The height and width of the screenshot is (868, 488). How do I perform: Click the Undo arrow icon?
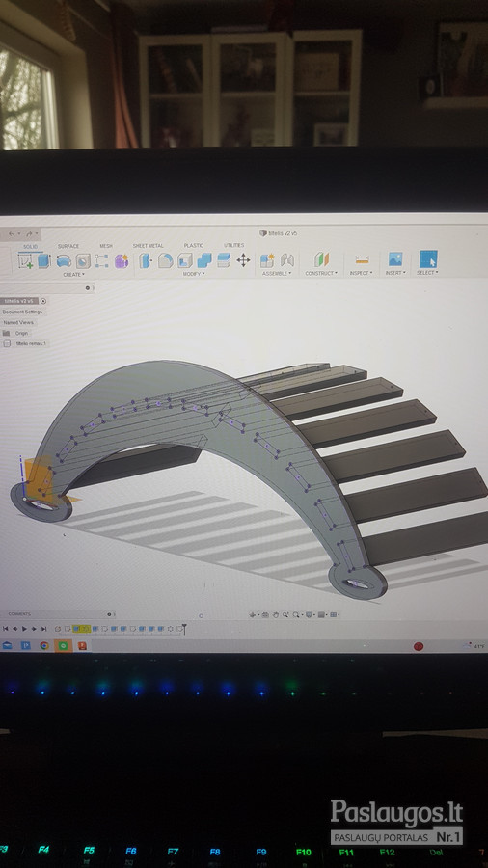click(x=12, y=234)
